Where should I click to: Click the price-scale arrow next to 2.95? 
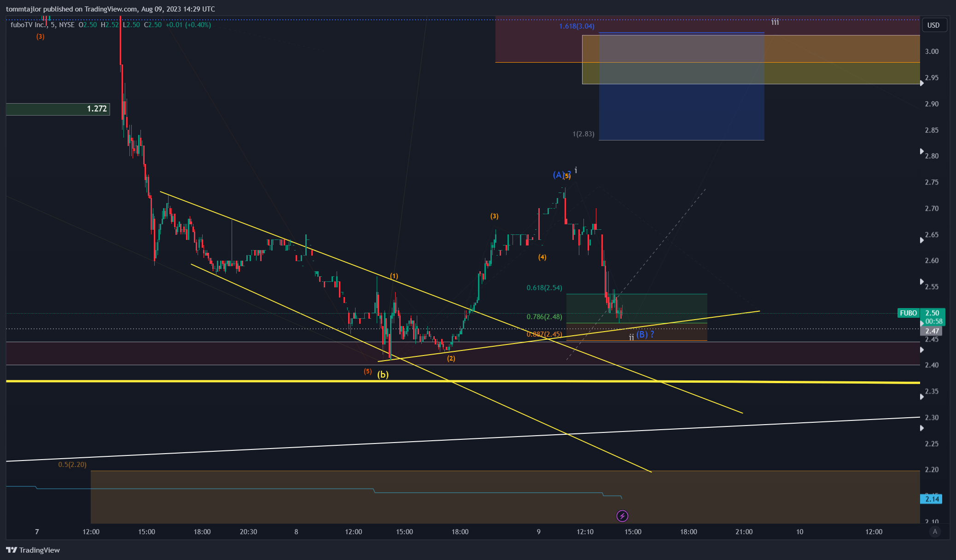point(921,83)
